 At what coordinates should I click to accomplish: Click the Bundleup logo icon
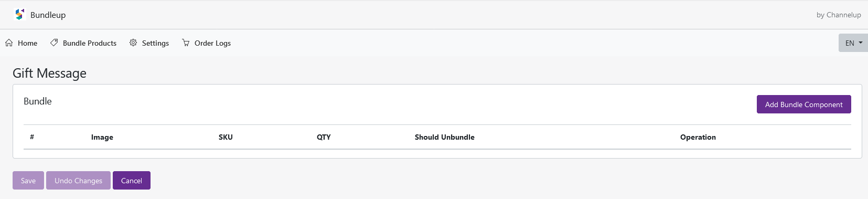point(19,15)
